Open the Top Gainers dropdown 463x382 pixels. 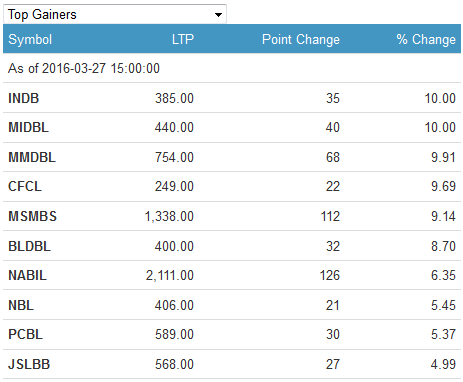115,14
